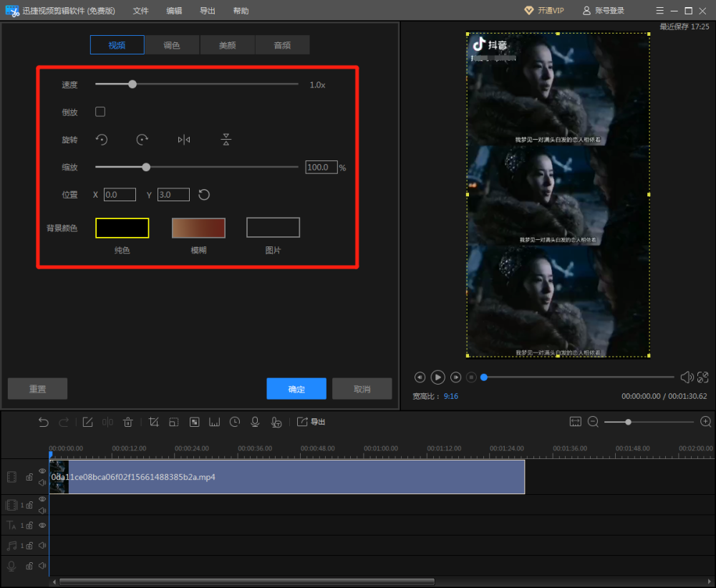
Task: Mute the music track speaker icon
Action: pyautogui.click(x=42, y=545)
